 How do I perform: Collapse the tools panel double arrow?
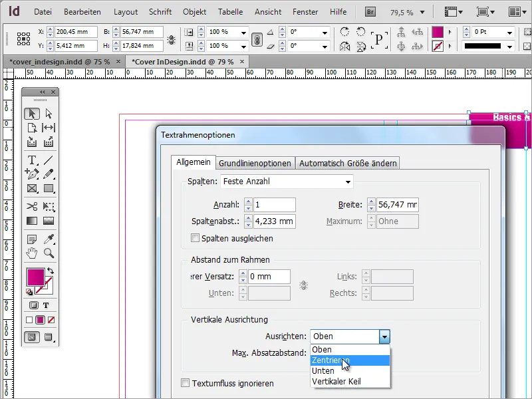pos(42,92)
